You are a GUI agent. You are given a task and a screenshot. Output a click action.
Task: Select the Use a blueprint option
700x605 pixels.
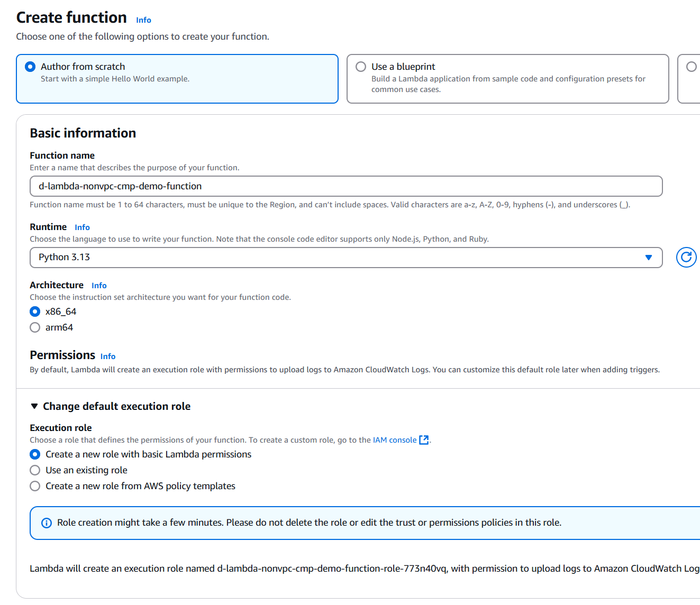click(361, 67)
